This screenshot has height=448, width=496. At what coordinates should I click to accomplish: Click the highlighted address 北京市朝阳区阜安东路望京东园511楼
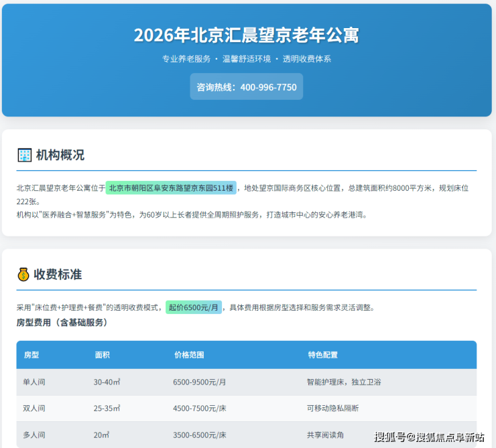click(171, 188)
